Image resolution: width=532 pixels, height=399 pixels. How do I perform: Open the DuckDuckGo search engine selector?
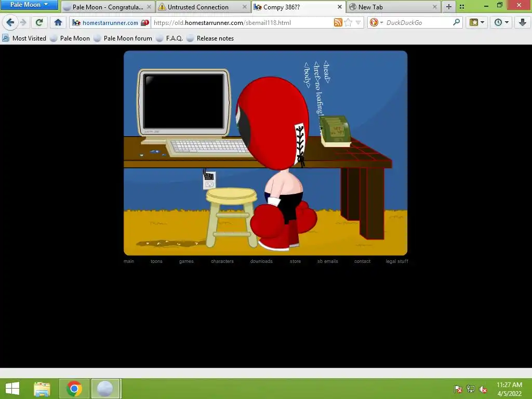(x=376, y=23)
